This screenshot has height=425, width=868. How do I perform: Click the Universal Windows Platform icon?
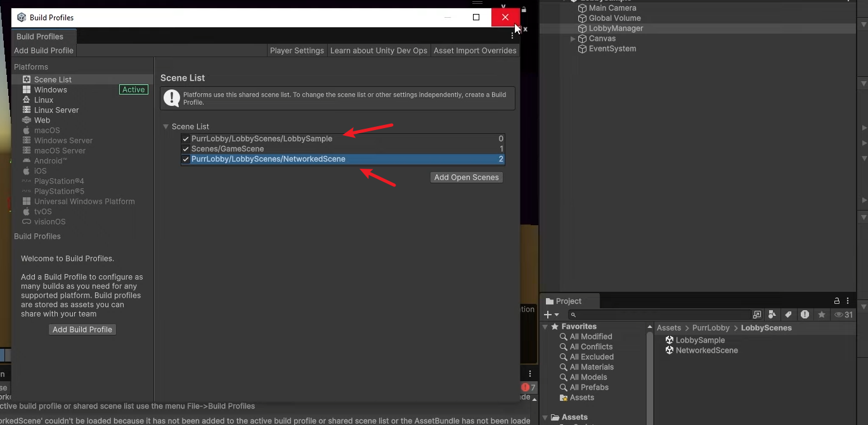point(27,201)
